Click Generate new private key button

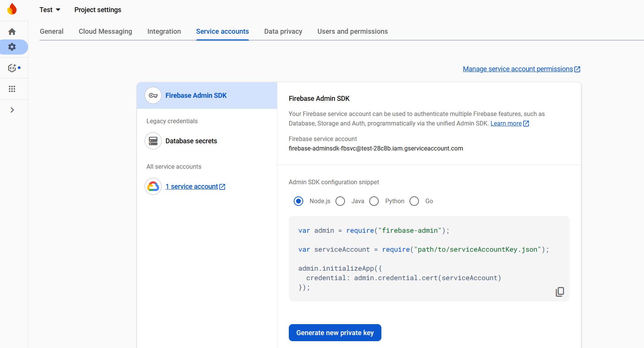click(x=335, y=333)
